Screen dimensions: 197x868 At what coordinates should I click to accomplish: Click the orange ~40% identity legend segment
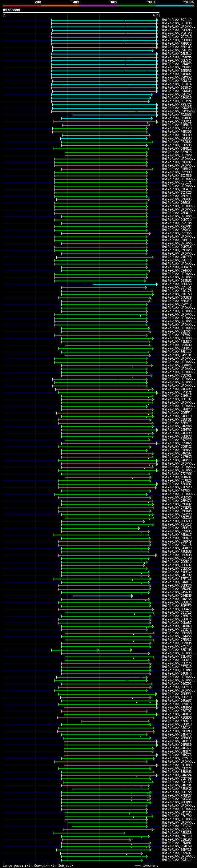[60, 6]
